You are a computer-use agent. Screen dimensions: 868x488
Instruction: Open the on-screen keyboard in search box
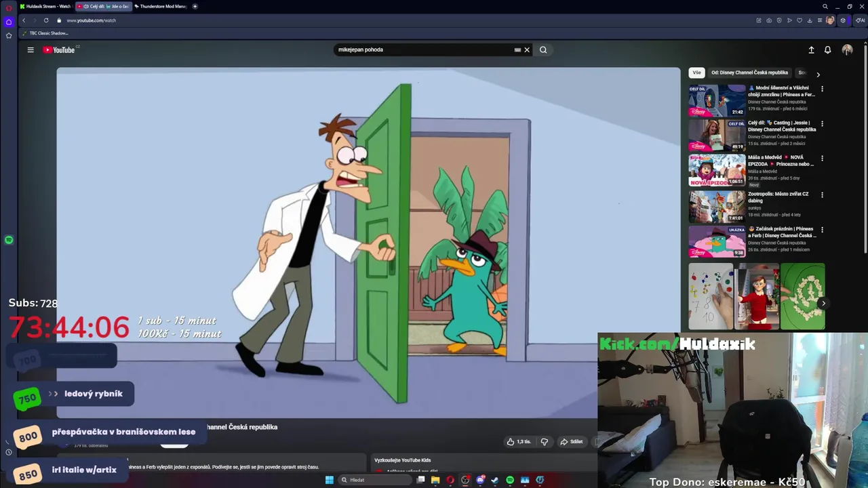coord(517,49)
